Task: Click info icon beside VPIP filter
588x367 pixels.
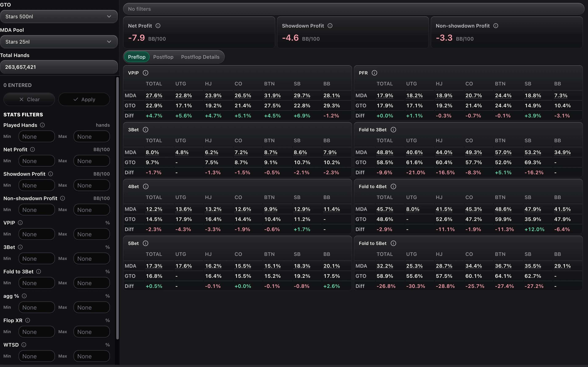Action: (x=20, y=223)
